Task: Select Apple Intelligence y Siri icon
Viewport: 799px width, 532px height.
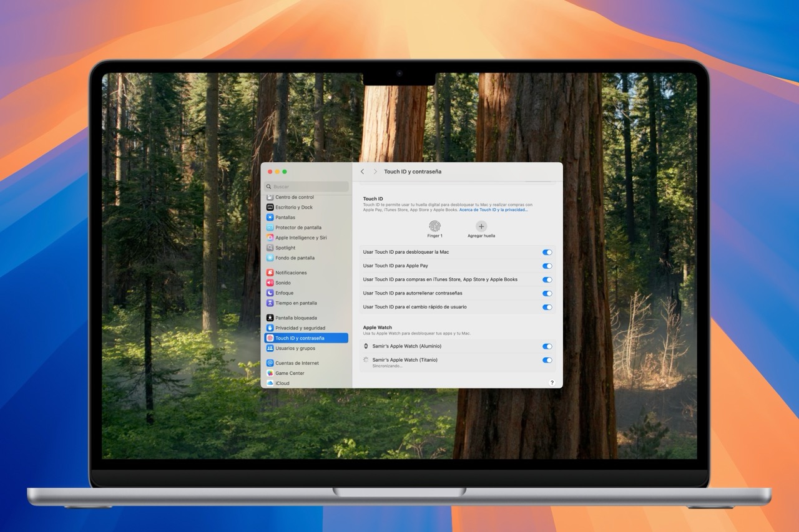Action: (x=270, y=238)
